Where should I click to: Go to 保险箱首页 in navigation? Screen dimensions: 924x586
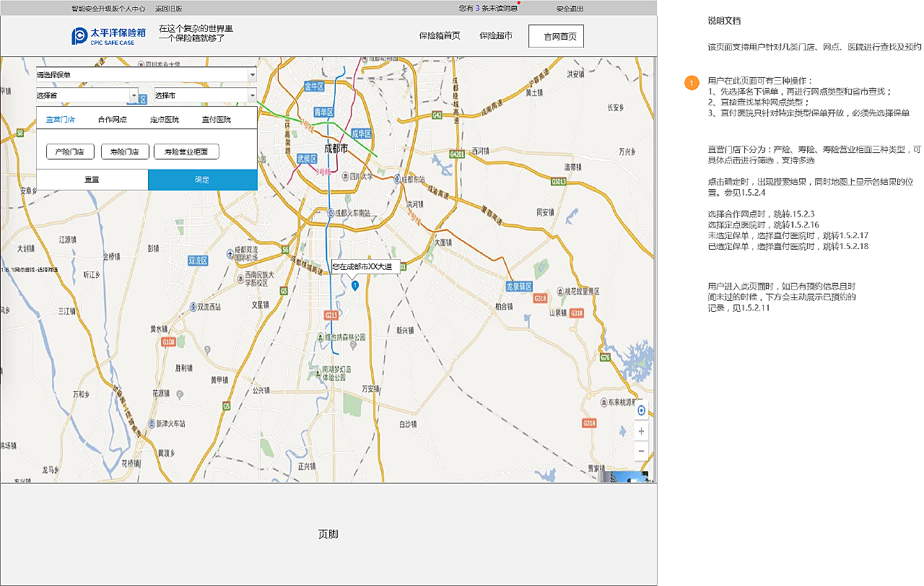(x=440, y=35)
